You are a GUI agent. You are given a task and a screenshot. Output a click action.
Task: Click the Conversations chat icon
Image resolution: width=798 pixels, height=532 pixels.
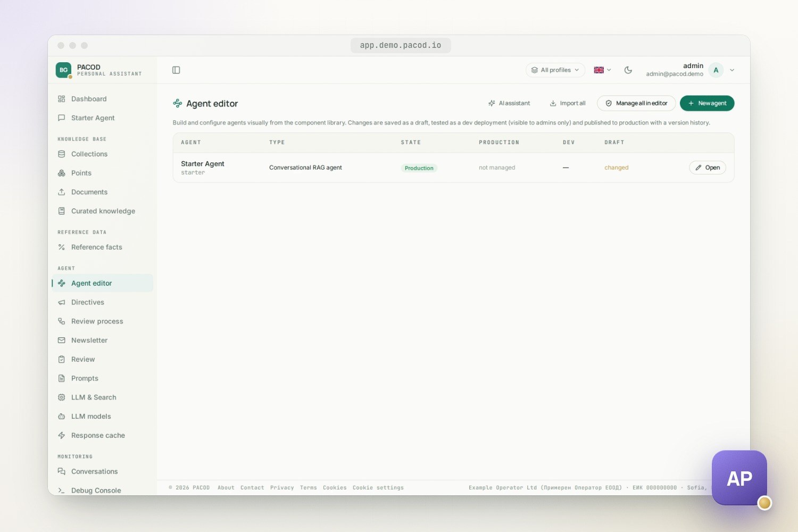pyautogui.click(x=62, y=472)
